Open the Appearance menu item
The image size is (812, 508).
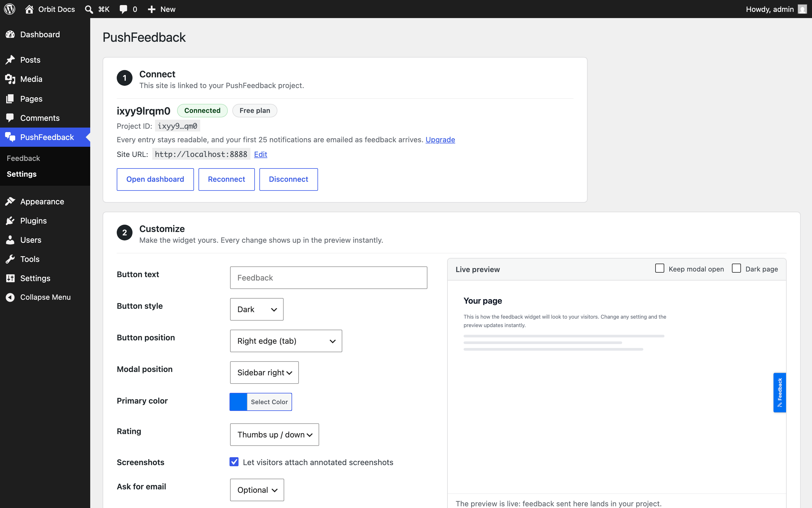[x=45, y=201]
